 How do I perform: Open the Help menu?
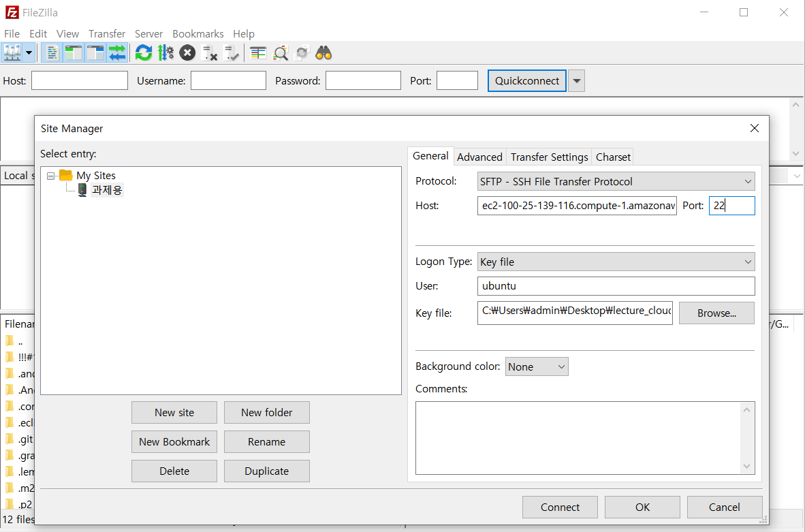[x=244, y=34]
